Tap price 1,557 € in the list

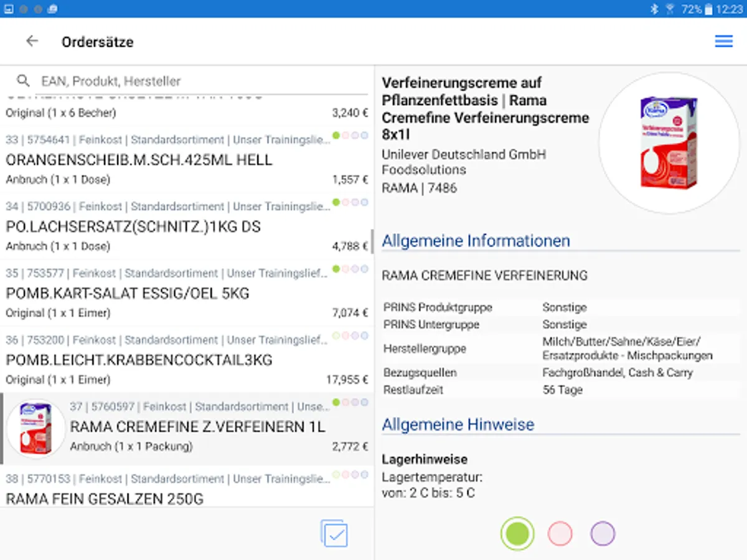click(x=350, y=179)
